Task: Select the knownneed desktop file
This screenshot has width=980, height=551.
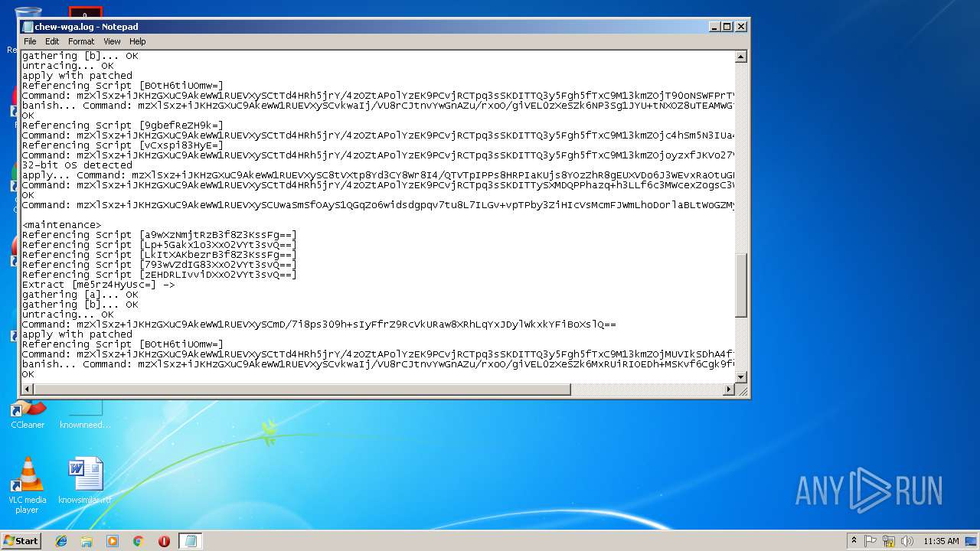Action: pyautogui.click(x=85, y=414)
